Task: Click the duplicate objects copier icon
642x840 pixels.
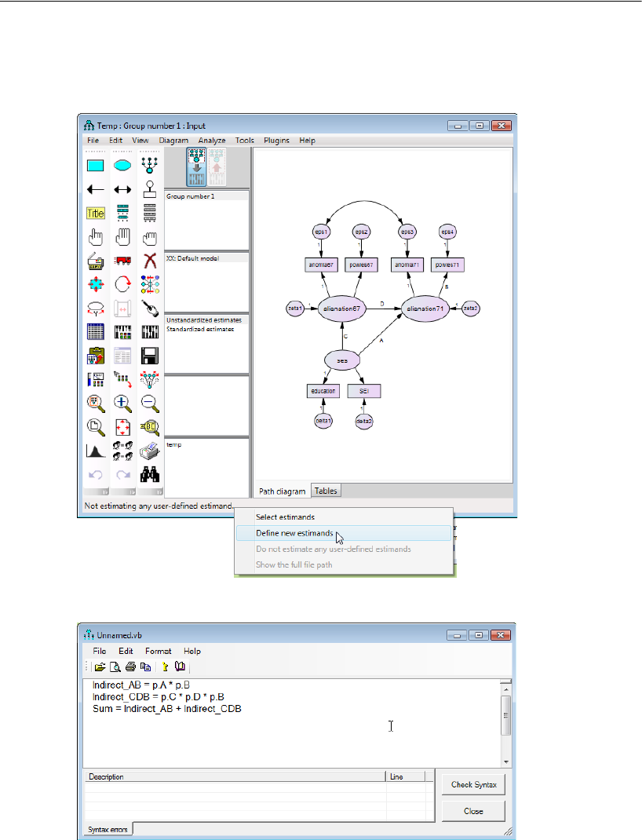Action: pos(95,261)
